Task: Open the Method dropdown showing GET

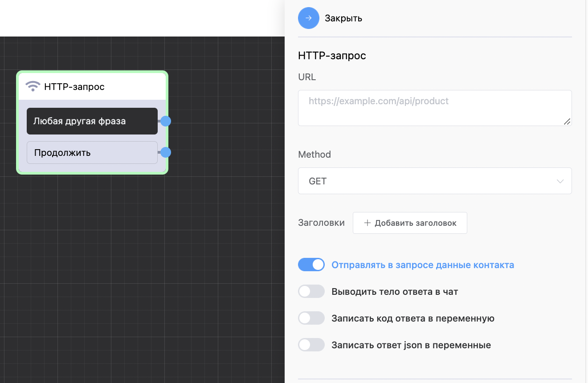Action: point(435,181)
